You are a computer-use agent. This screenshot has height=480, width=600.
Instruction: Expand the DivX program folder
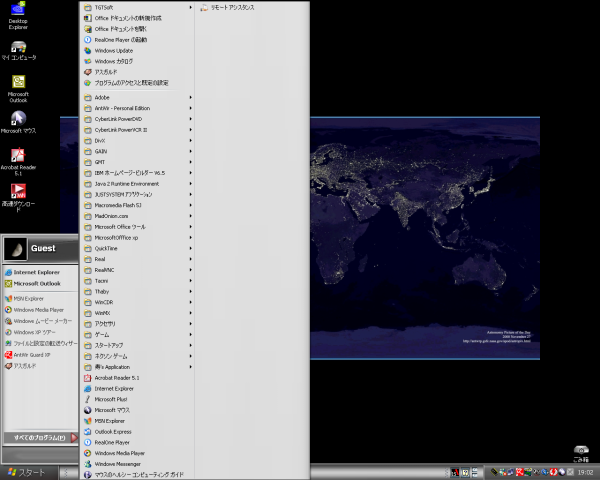(x=138, y=140)
